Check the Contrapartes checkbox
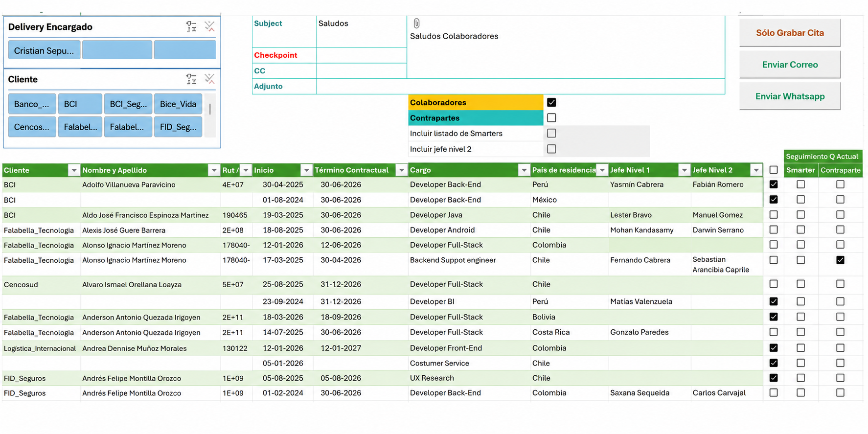868x434 pixels. pyautogui.click(x=551, y=118)
